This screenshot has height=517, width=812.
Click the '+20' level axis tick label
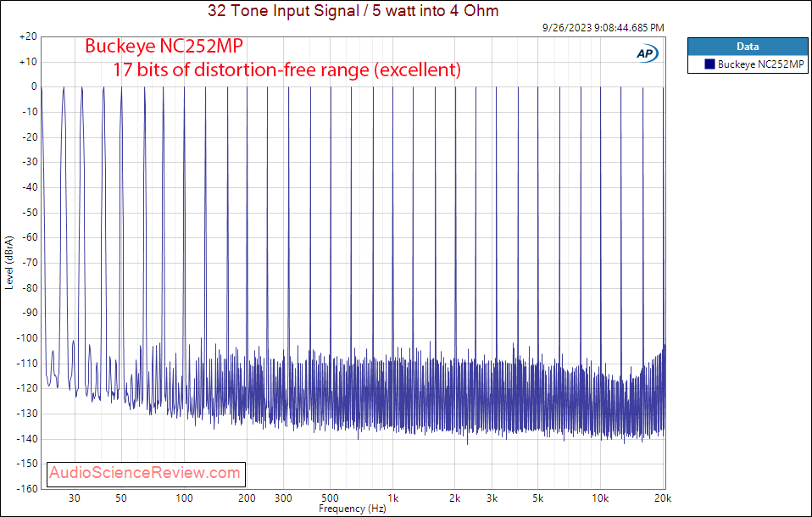point(28,36)
